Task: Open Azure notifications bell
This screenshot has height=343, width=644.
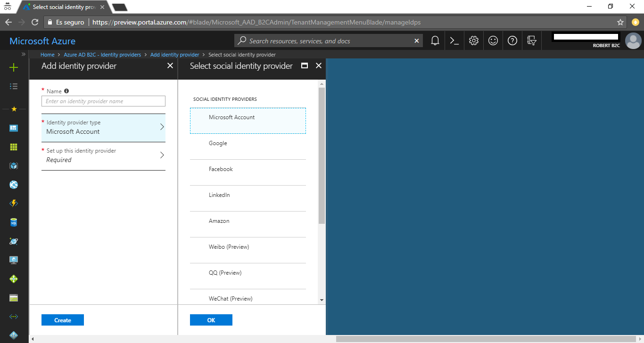Action: (434, 41)
